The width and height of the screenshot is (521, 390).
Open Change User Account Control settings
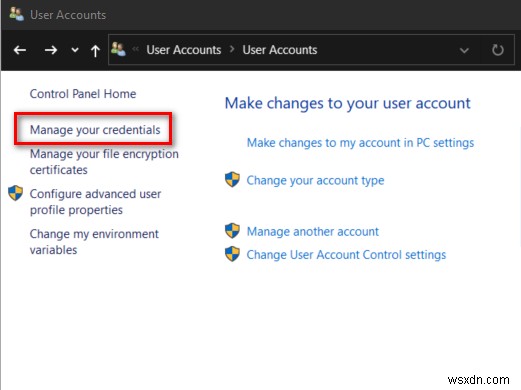(346, 255)
